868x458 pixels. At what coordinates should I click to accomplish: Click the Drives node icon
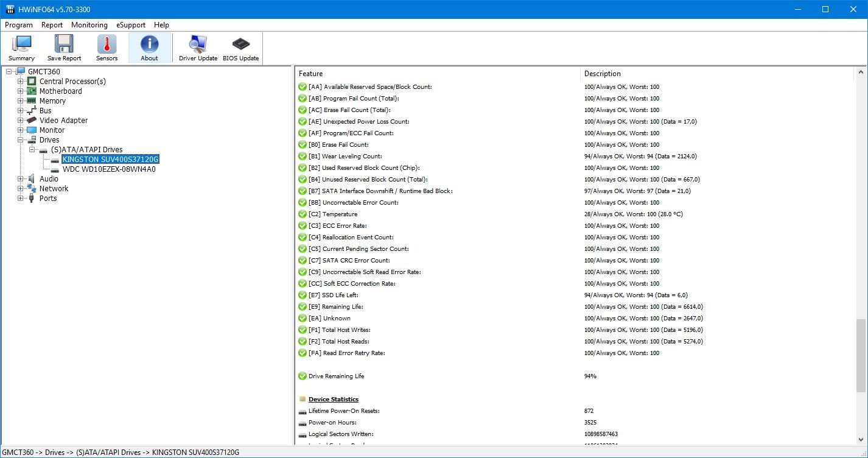point(32,140)
